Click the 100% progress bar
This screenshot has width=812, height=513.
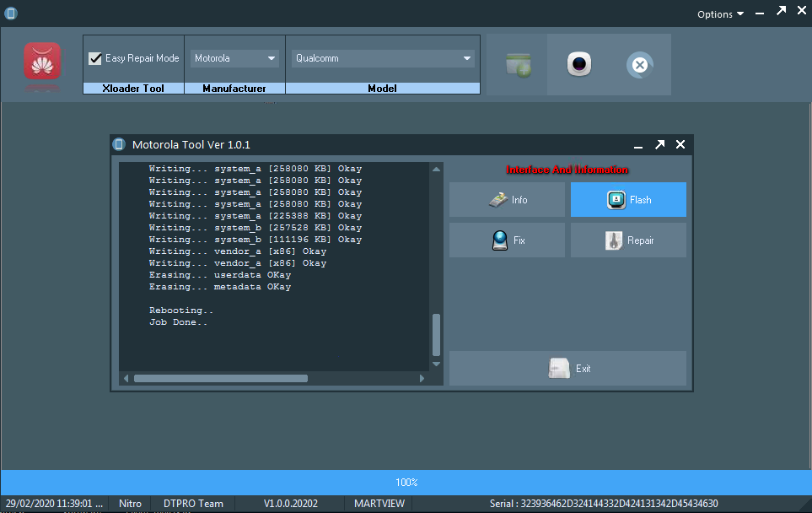406,483
